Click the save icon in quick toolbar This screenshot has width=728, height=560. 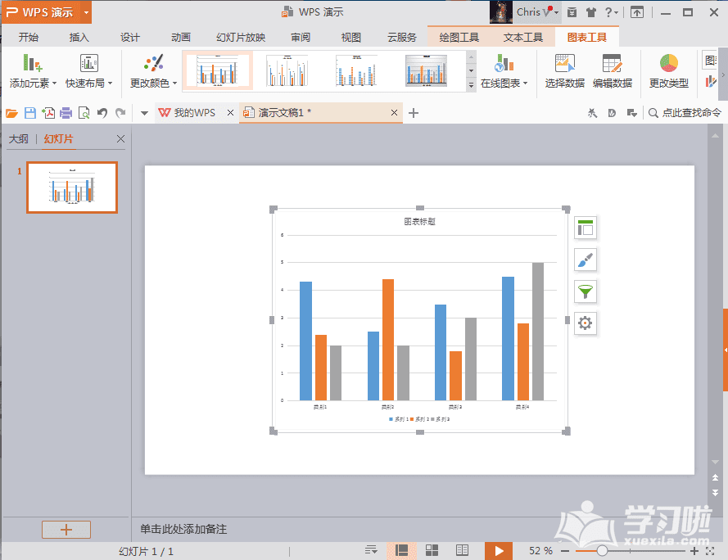tap(30, 113)
